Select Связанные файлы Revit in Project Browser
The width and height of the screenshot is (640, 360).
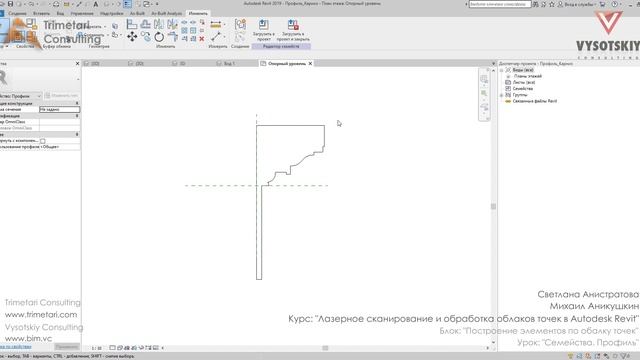535,101
